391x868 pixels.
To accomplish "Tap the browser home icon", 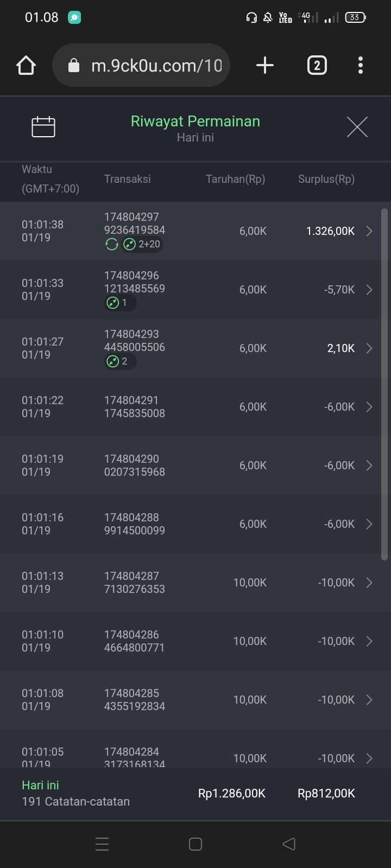I will (x=26, y=66).
